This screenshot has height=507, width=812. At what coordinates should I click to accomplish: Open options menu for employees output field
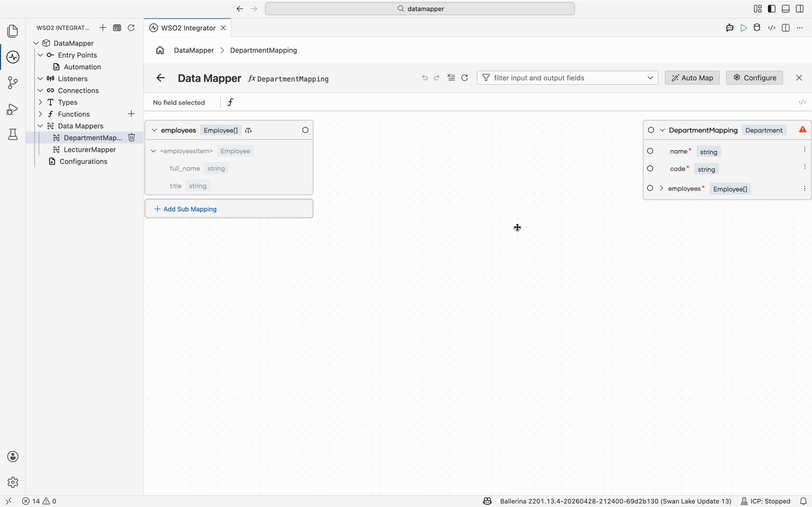pyautogui.click(x=805, y=189)
